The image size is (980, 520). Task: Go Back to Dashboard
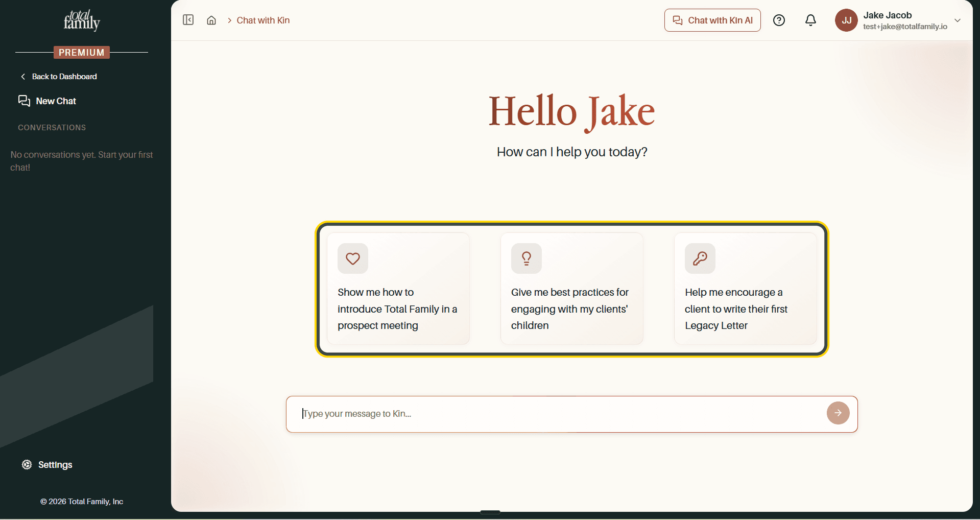coord(58,77)
